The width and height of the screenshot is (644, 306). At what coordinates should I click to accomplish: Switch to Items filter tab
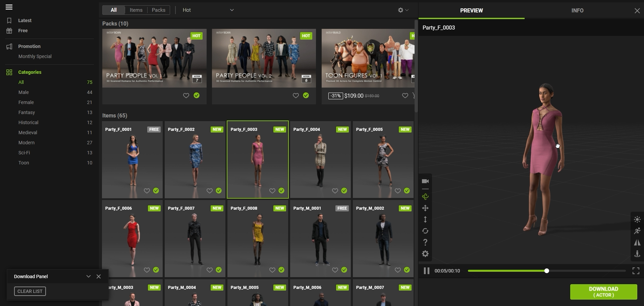click(136, 10)
